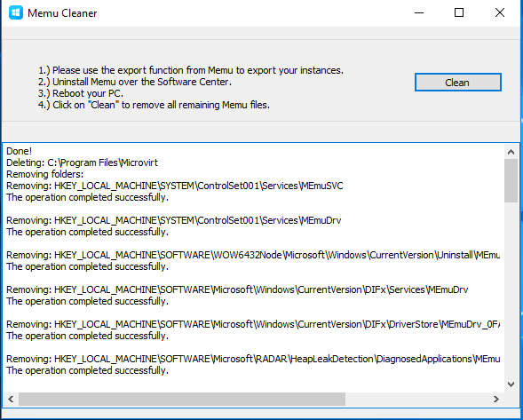Click the horizontal scrollbar track right of thumb
This screenshot has height=420, width=523.
coord(417,399)
